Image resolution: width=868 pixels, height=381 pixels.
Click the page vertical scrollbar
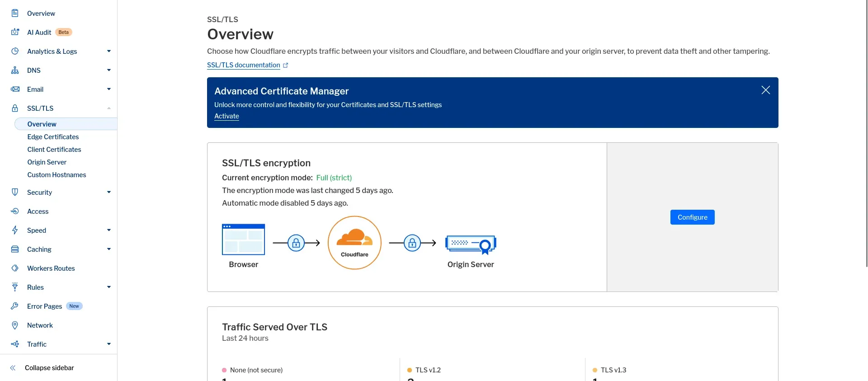click(867, 133)
